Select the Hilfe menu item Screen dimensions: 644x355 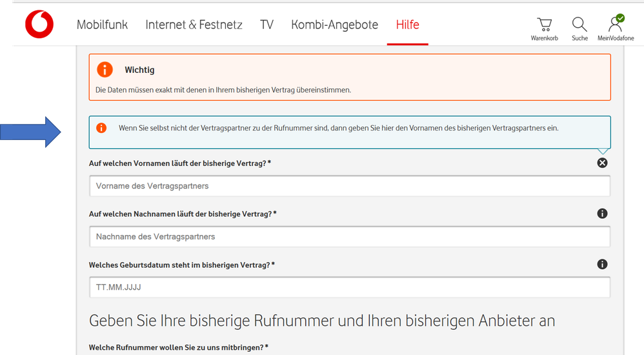click(407, 25)
